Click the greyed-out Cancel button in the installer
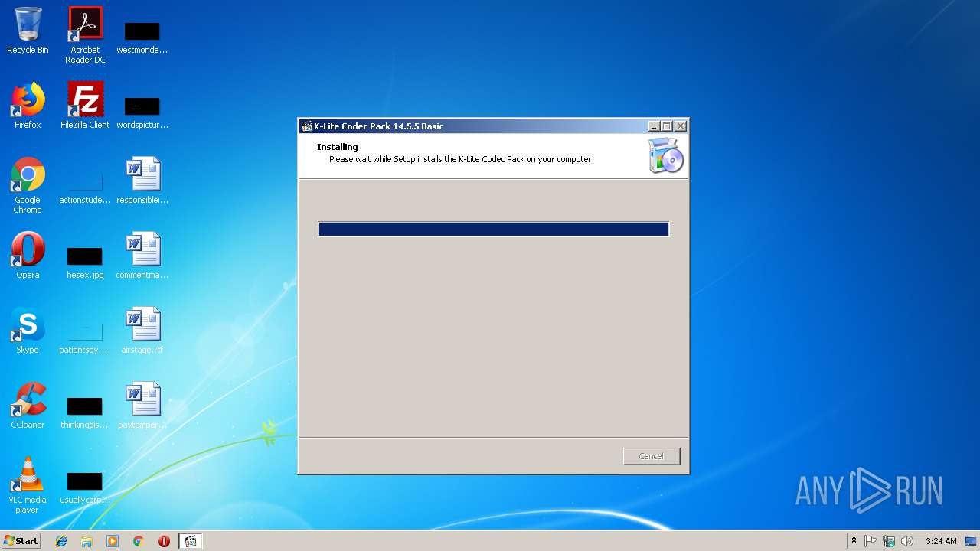 652,456
